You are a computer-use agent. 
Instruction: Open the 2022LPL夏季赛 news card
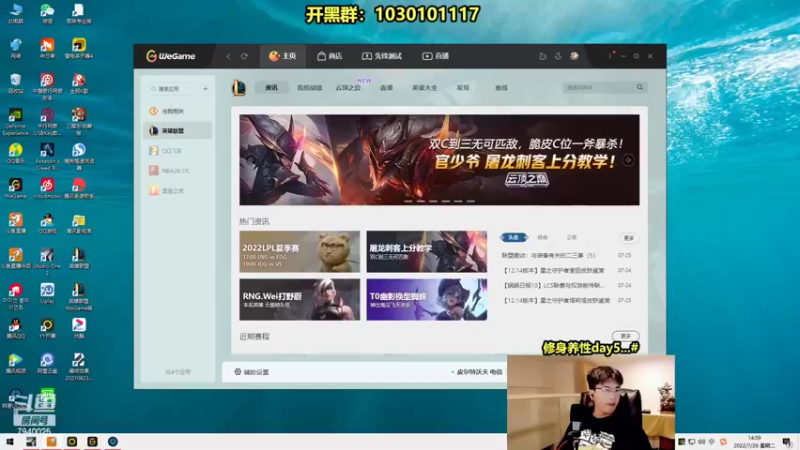[299, 252]
